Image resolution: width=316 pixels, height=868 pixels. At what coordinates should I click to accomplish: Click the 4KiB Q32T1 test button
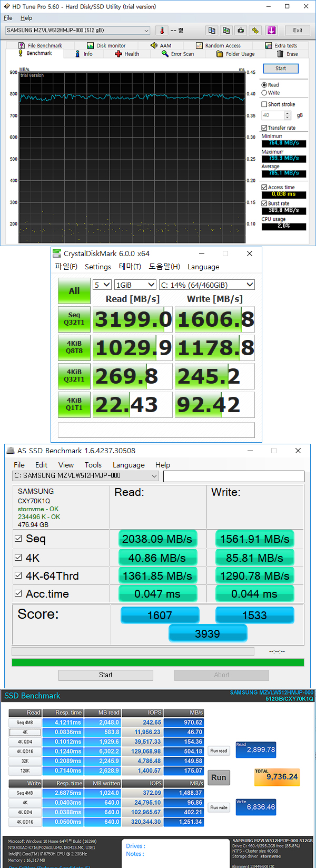tap(74, 376)
